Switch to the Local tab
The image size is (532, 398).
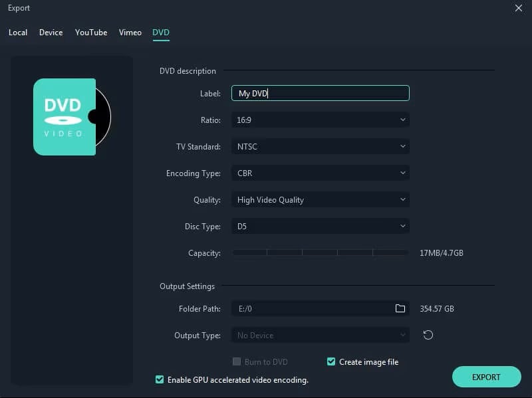point(18,32)
